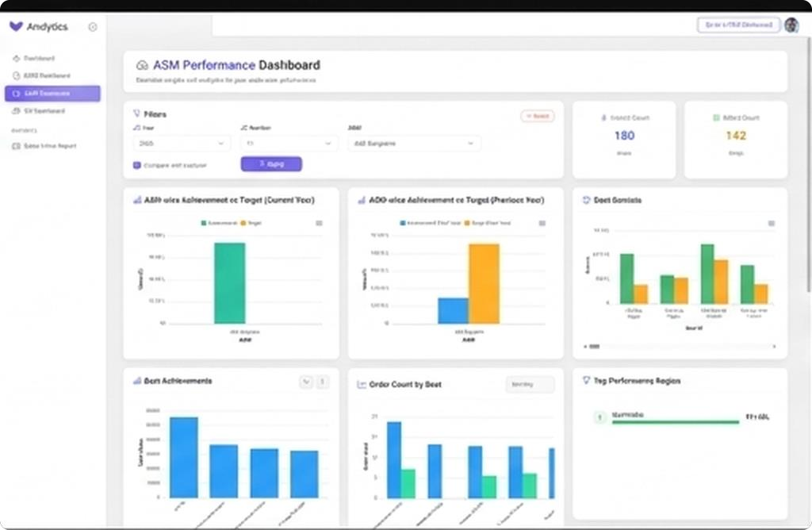Open the Year filter dropdown
The image size is (812, 530).
[x=182, y=144]
